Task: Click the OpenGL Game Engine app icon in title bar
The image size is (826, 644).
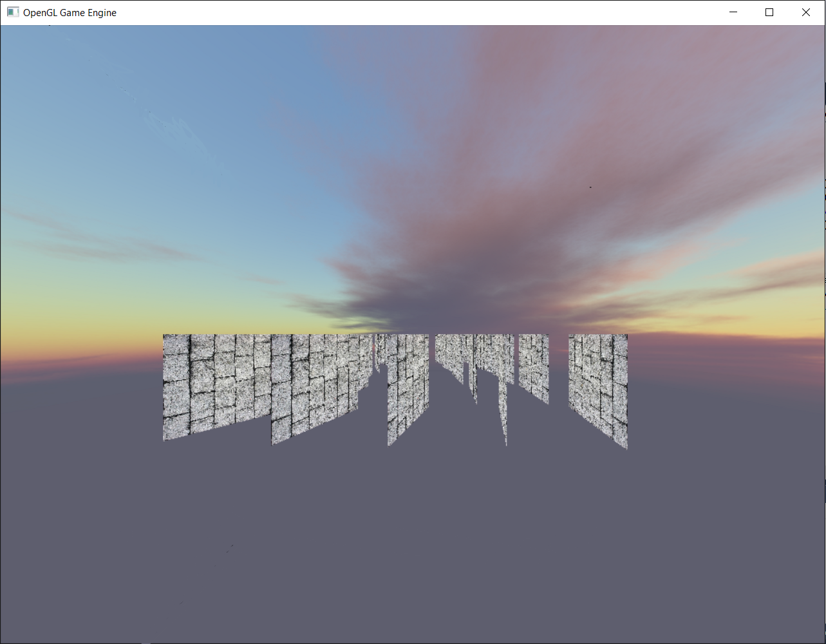Action: point(12,12)
